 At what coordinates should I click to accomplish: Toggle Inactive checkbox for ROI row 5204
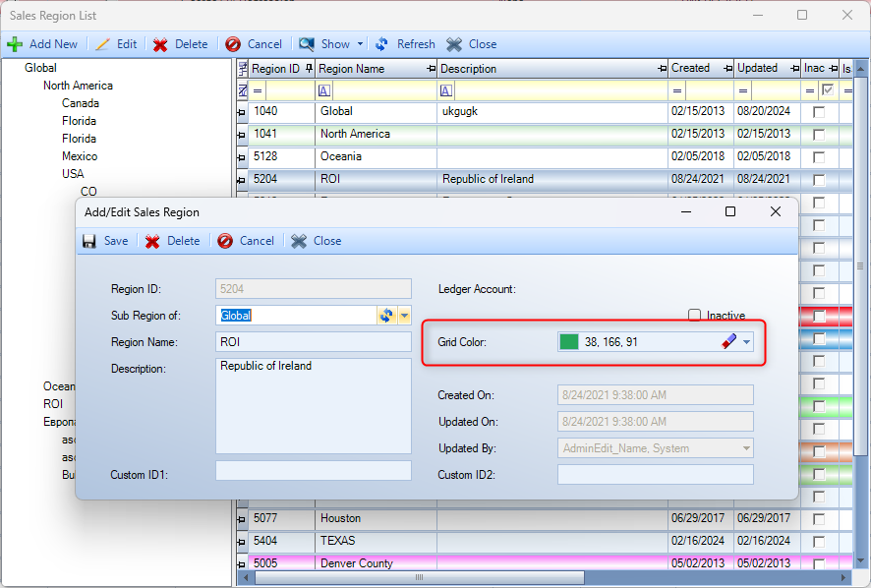(819, 180)
